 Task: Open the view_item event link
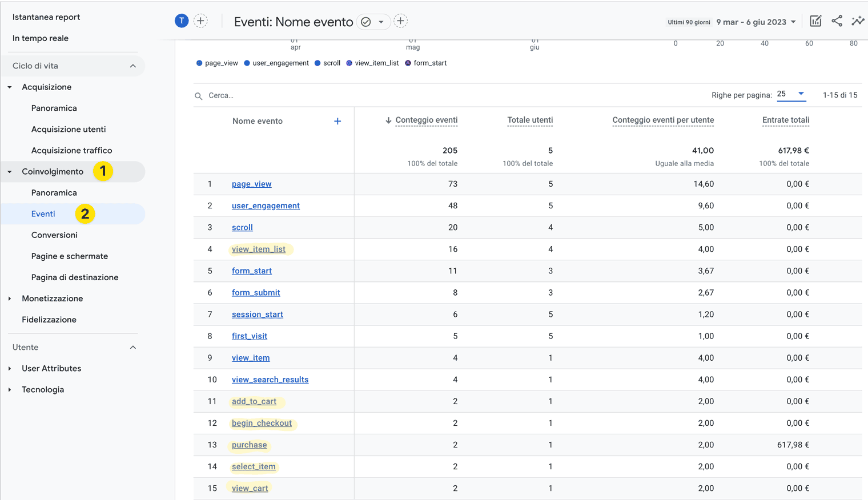(251, 358)
